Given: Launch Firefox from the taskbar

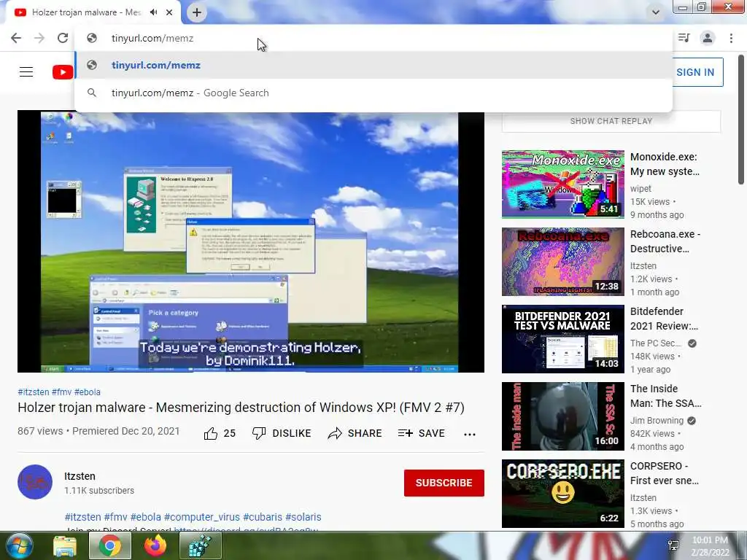Looking at the screenshot, I should coord(155,545).
